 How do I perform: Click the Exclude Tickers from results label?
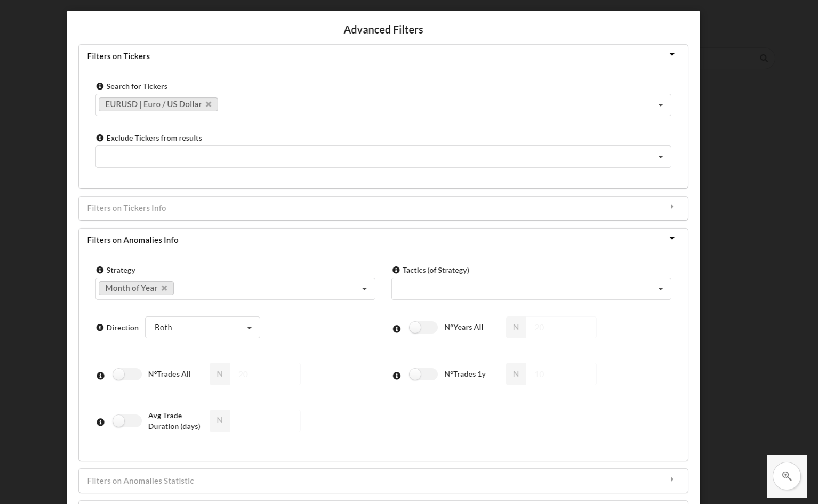pyautogui.click(x=154, y=138)
